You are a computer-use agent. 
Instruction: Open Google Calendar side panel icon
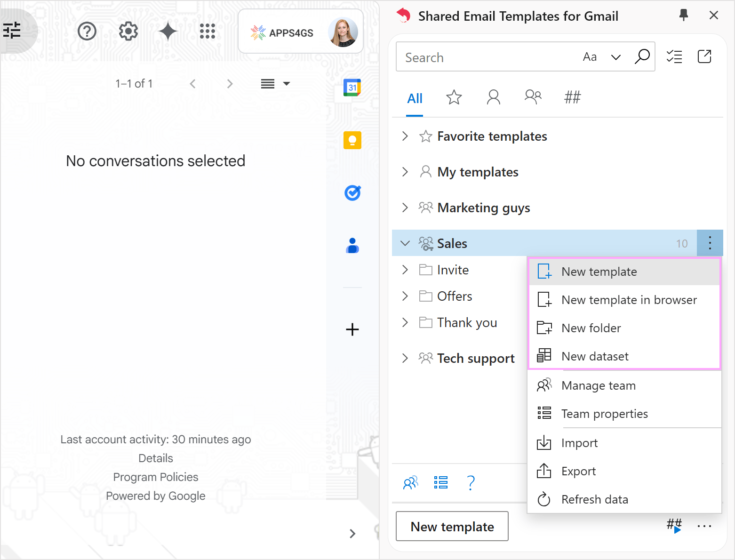(x=352, y=88)
